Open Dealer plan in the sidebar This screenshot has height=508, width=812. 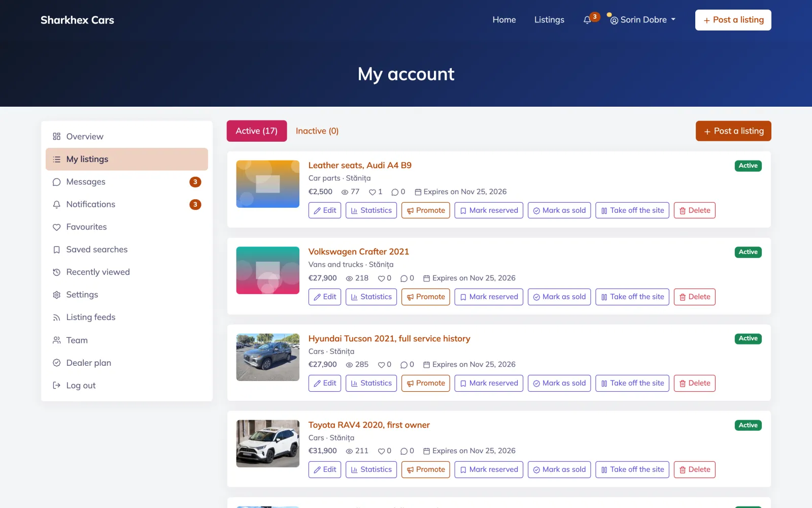127,363
